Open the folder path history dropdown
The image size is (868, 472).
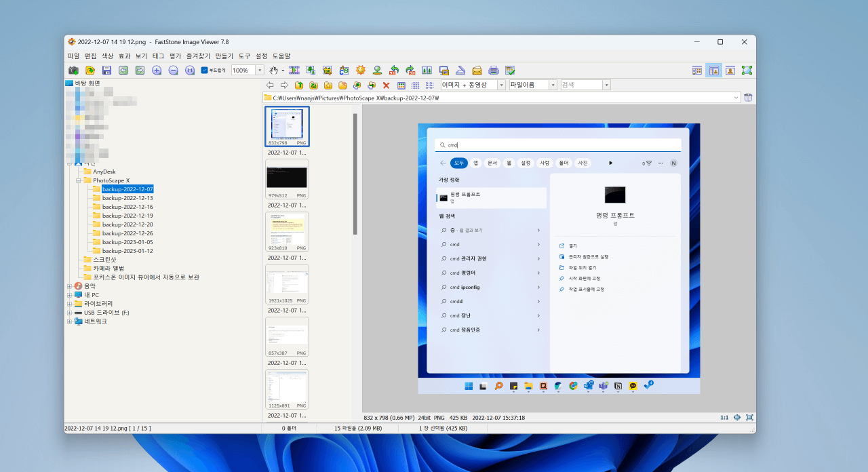(x=736, y=98)
